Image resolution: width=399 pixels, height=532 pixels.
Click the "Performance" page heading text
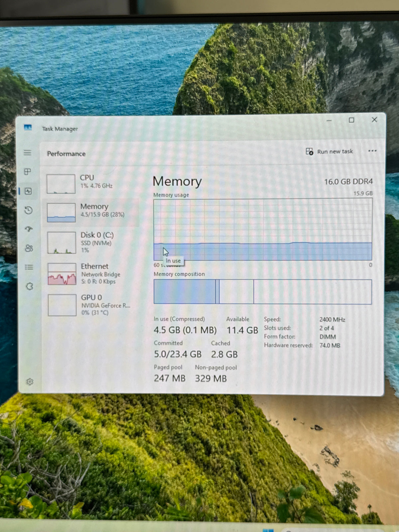pos(66,154)
